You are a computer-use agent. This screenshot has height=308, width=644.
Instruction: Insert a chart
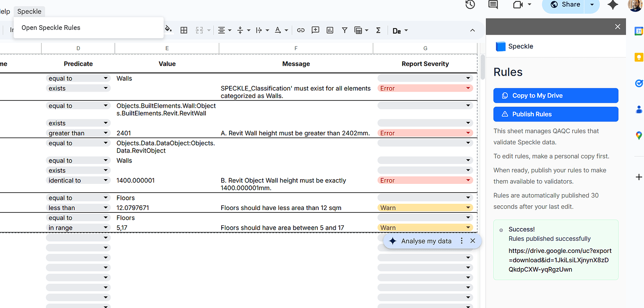point(330,30)
